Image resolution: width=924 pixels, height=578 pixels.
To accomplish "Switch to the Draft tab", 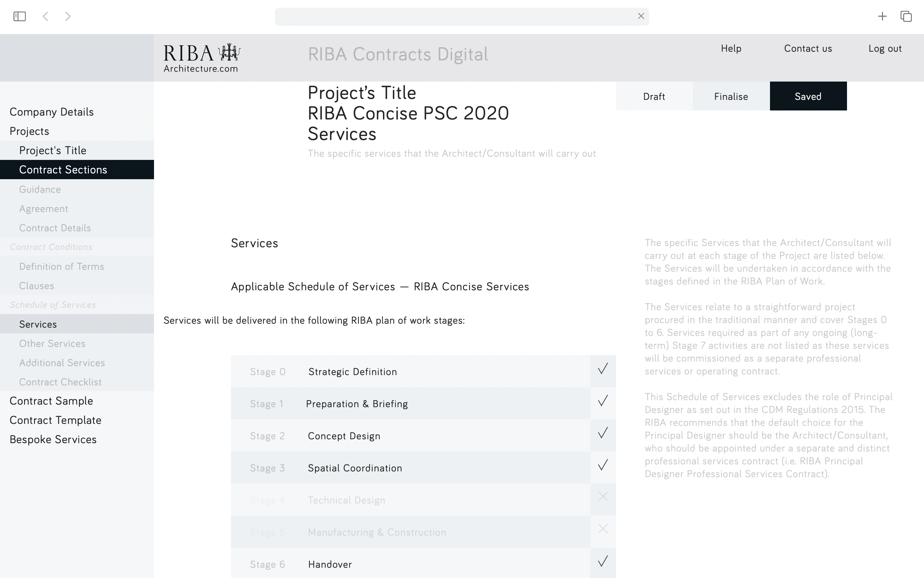I will pos(654,96).
